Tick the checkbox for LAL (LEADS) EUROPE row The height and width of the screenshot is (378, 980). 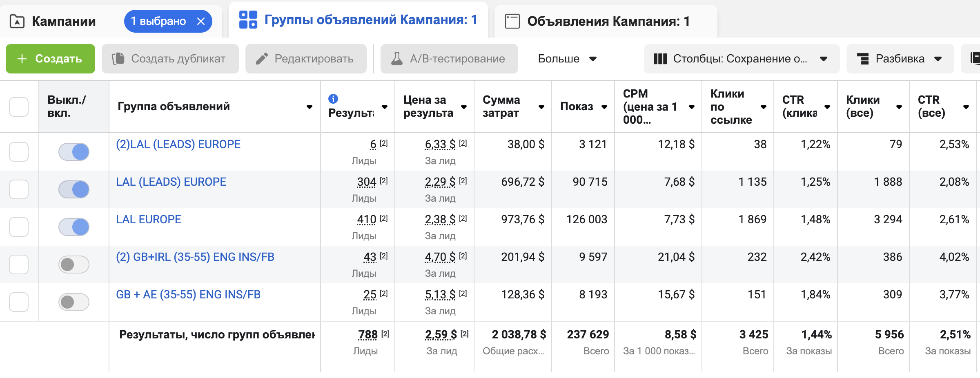[19, 189]
